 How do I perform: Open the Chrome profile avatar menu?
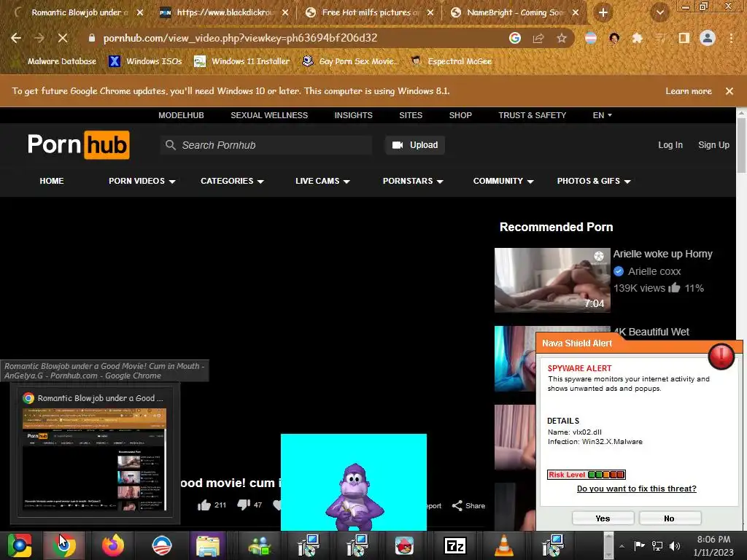tap(708, 38)
